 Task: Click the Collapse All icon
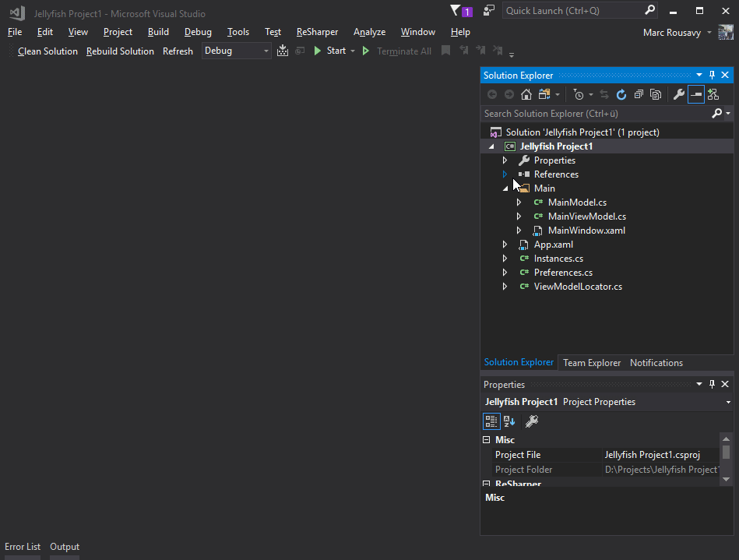639,95
